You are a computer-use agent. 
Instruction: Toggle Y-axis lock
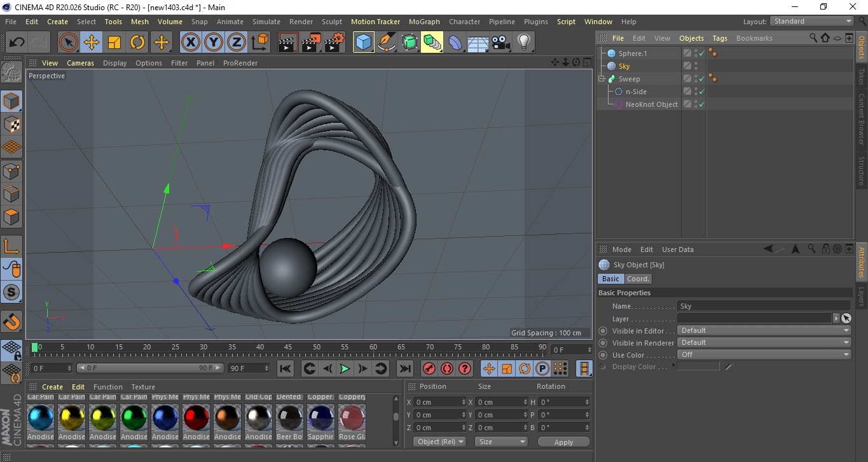click(214, 43)
